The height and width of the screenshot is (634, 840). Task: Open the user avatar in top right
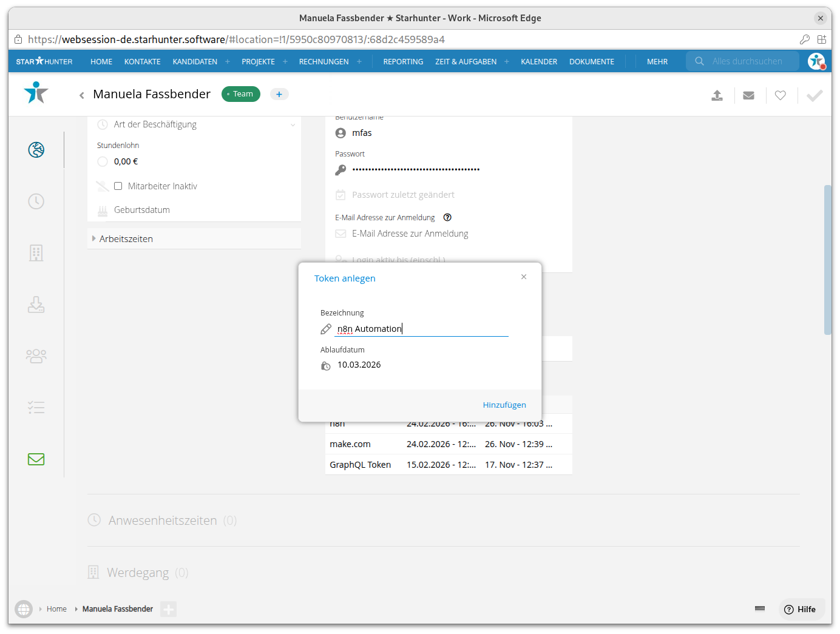click(x=816, y=61)
